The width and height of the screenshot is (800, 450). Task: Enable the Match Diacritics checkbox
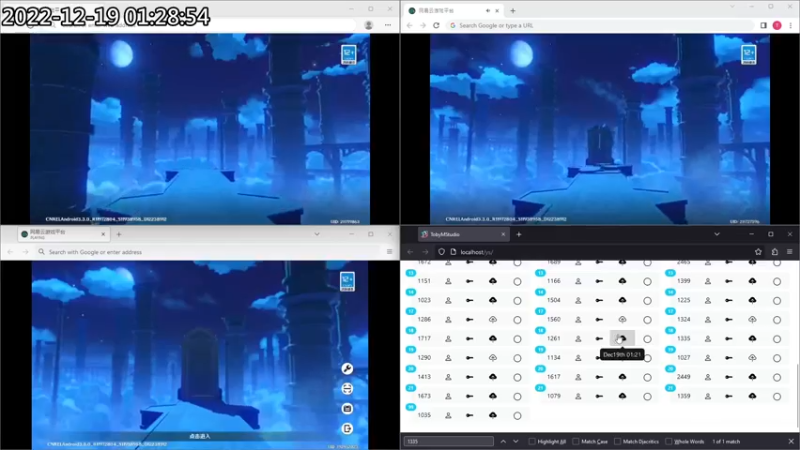click(618, 441)
